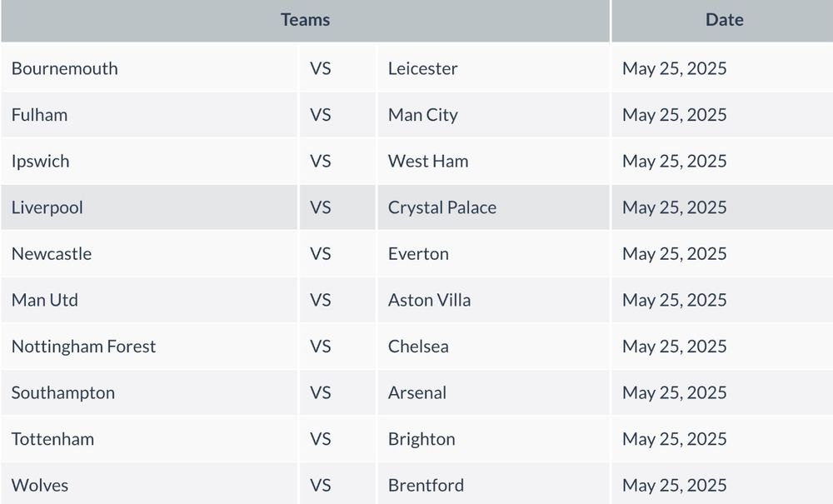Click Chelsea team name
Viewport: 833px width, 504px height.
point(418,347)
